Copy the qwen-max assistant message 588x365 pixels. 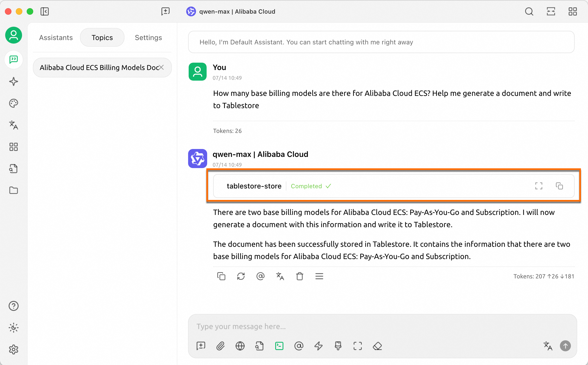[x=221, y=276]
